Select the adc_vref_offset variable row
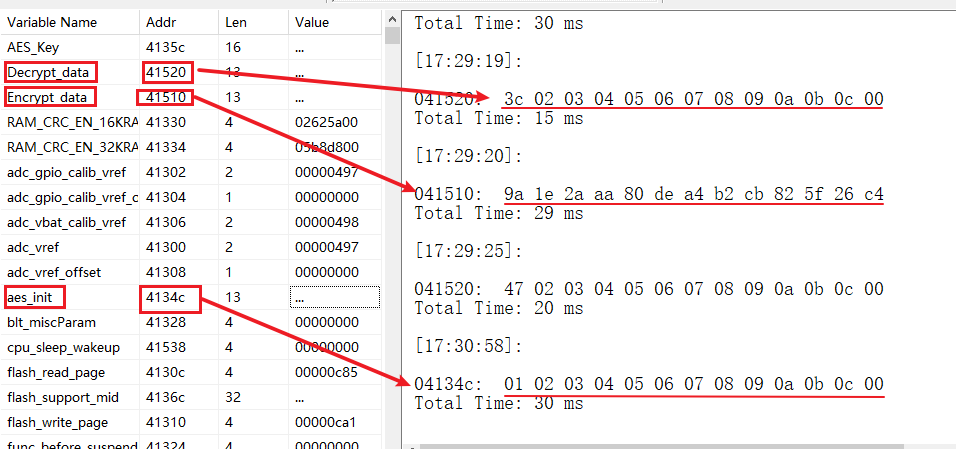 tap(54, 272)
